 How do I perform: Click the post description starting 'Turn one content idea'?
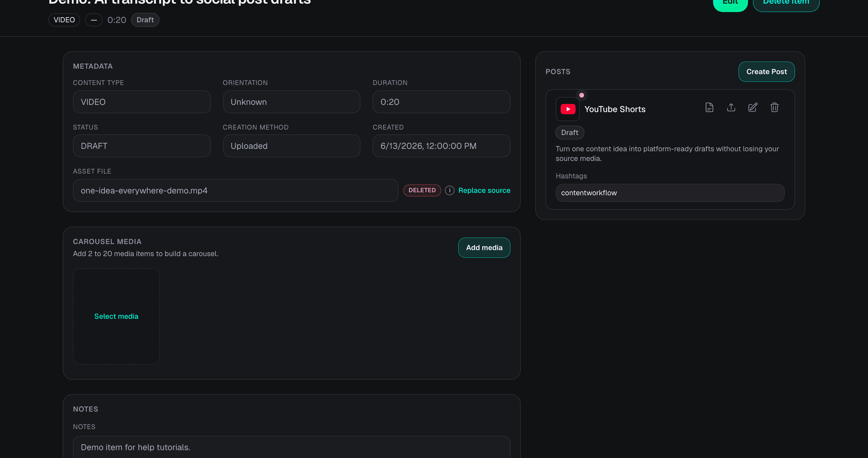click(667, 154)
